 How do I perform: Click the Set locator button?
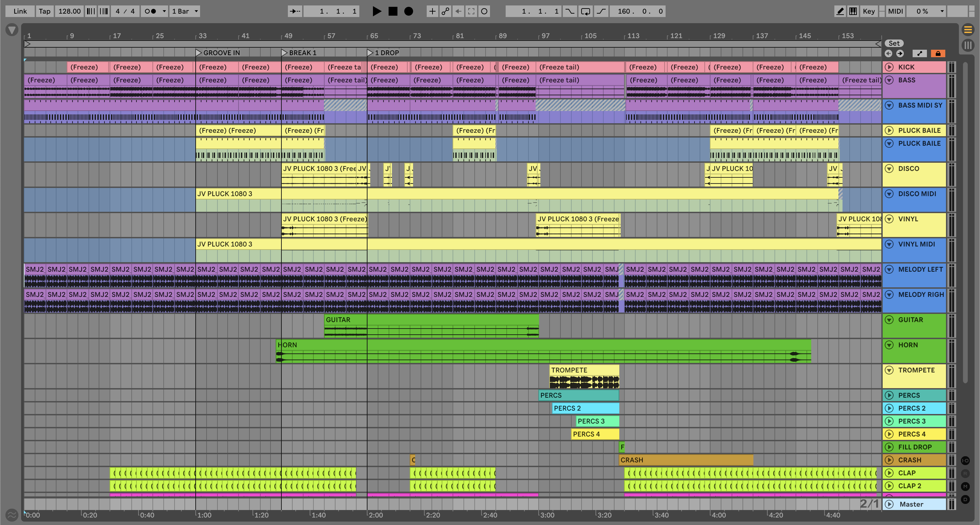point(894,43)
